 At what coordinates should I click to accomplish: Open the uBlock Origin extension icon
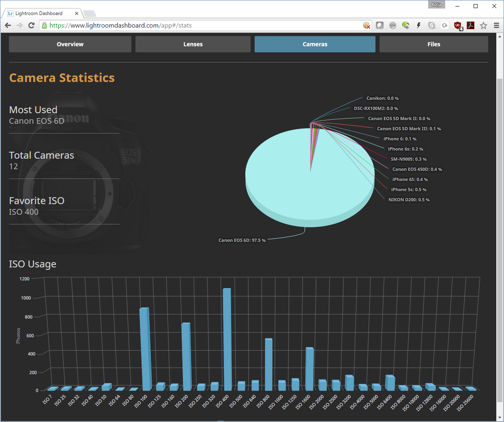tap(458, 26)
